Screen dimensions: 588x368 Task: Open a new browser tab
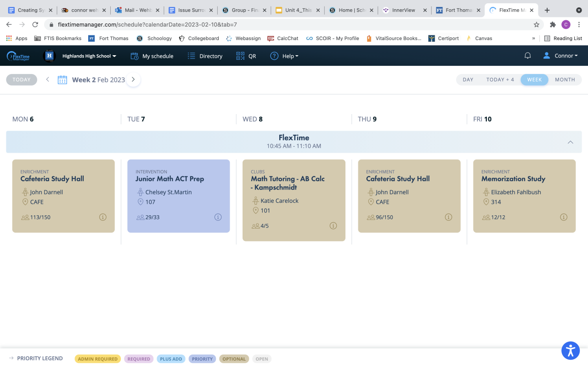(547, 10)
